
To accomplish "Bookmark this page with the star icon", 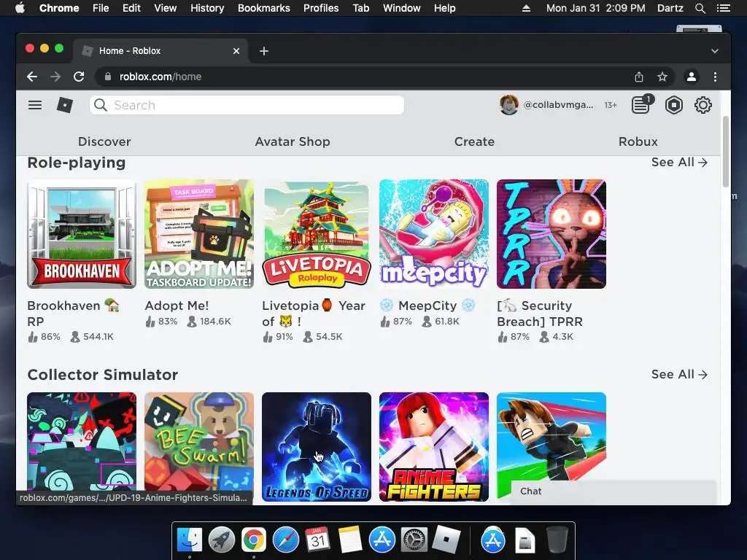I will (x=662, y=77).
